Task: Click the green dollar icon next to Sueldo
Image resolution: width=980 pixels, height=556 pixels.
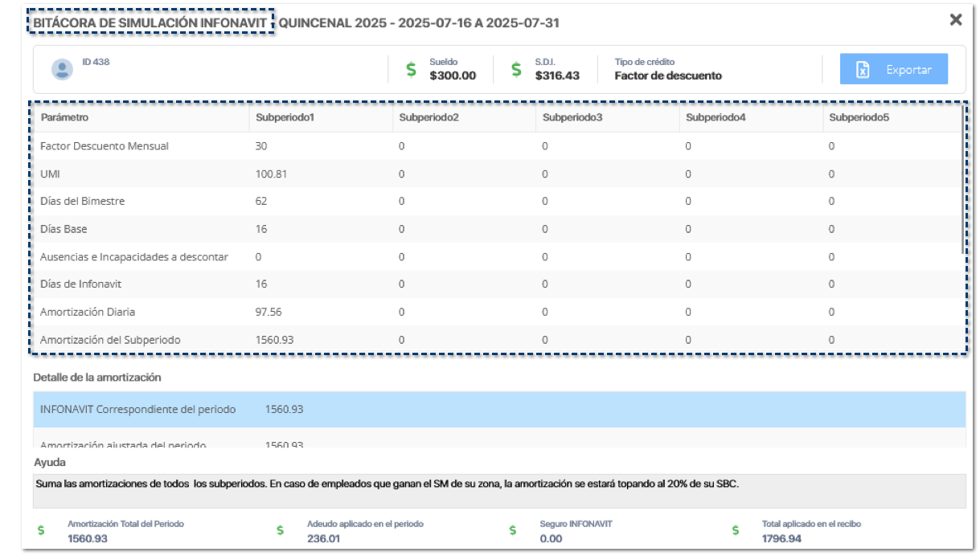Action: (411, 70)
